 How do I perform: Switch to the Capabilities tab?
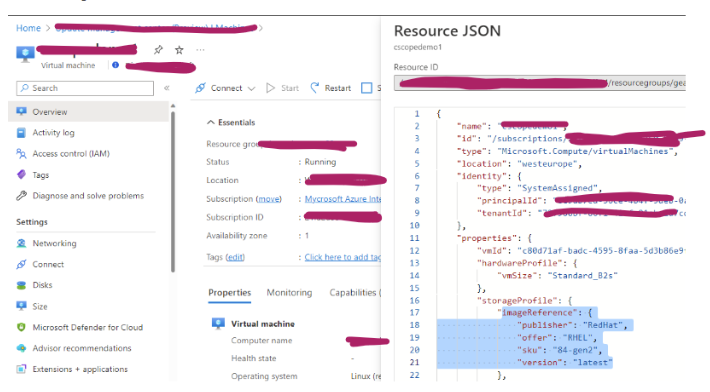coord(355,293)
